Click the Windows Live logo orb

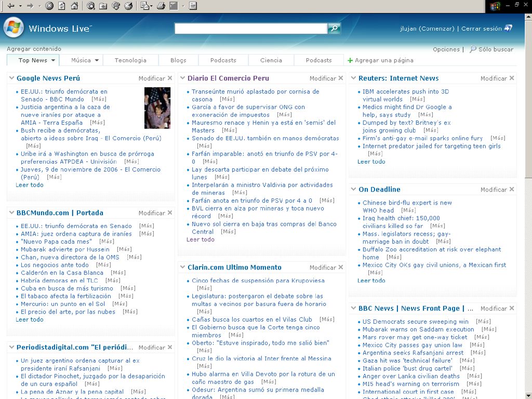[x=14, y=28]
